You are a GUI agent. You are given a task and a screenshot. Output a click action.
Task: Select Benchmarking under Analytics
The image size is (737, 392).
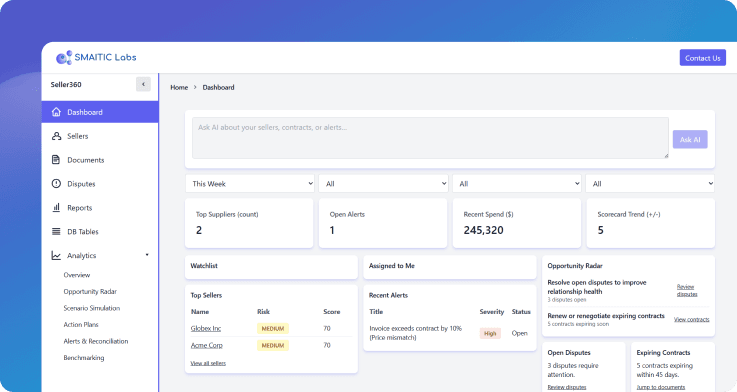84,358
